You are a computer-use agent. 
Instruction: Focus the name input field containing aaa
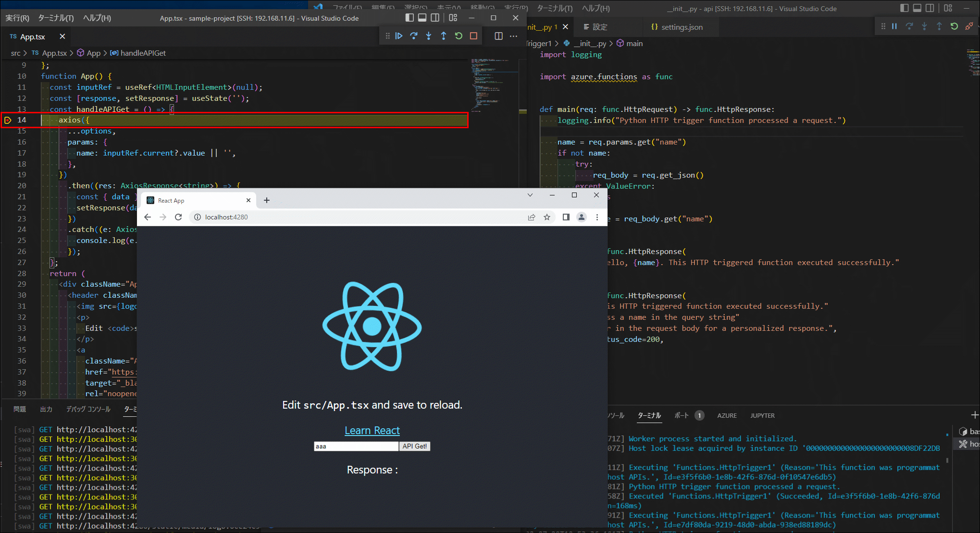click(356, 446)
